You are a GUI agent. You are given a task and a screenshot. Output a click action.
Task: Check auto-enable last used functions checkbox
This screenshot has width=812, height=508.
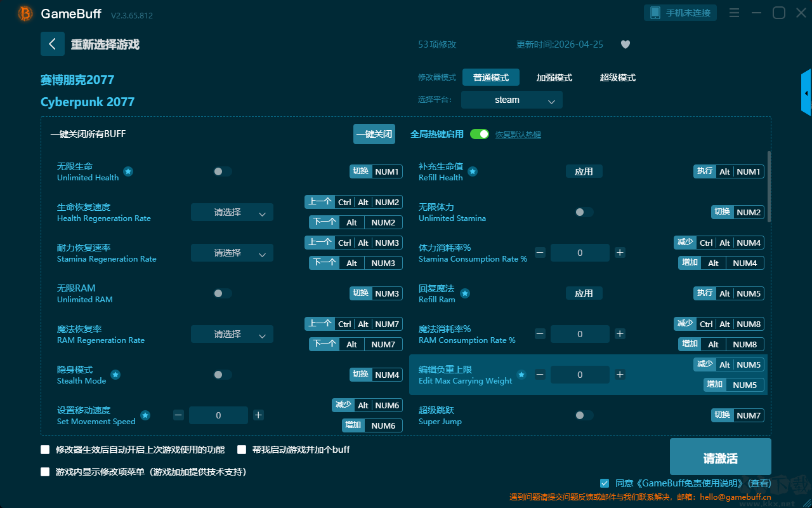pos(45,450)
